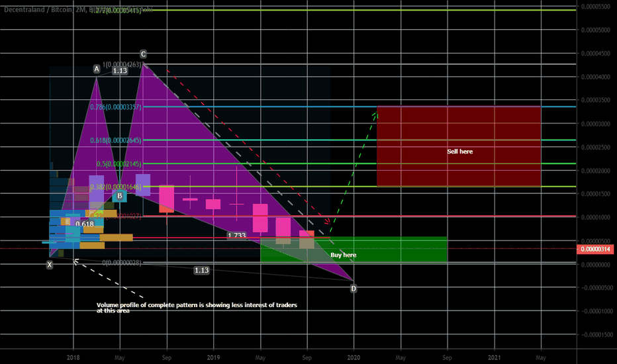
Task: Click the 2020 label on time axis
Action: (354, 357)
